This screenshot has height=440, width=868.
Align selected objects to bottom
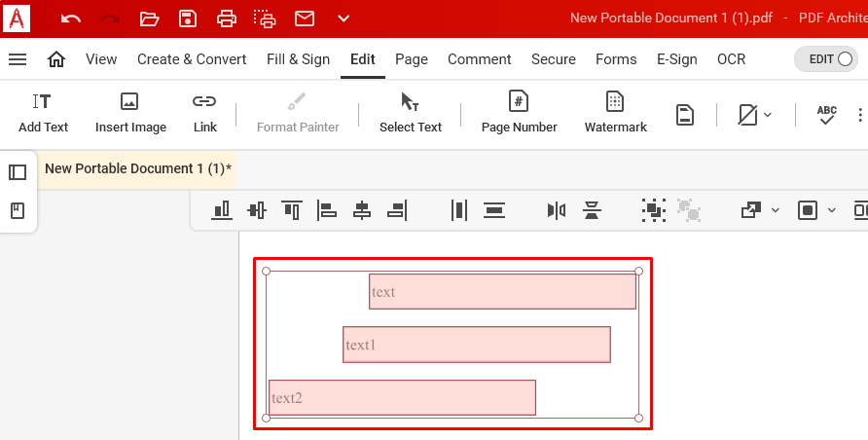[222, 210]
